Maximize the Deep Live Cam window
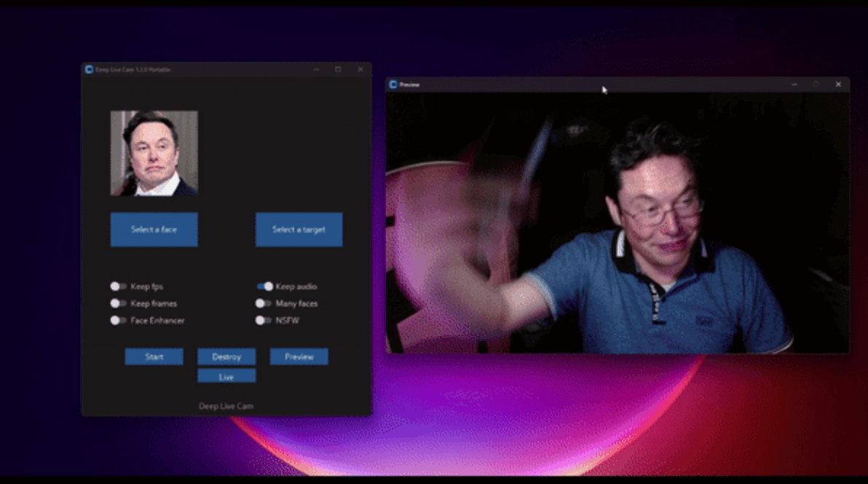 click(338, 69)
